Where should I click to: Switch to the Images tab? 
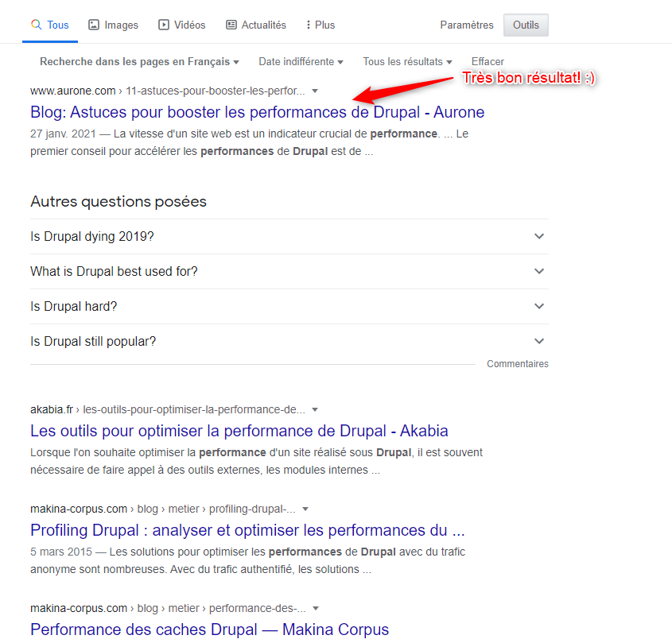click(113, 25)
